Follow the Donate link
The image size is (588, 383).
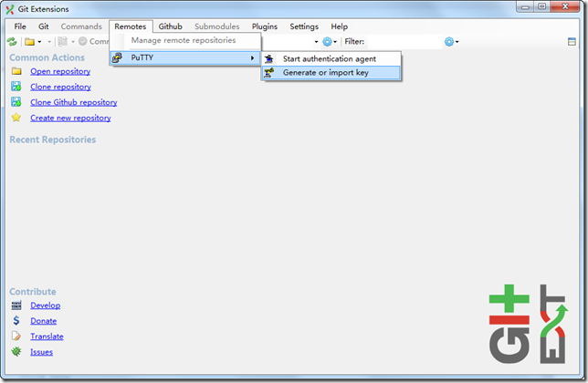click(x=44, y=321)
